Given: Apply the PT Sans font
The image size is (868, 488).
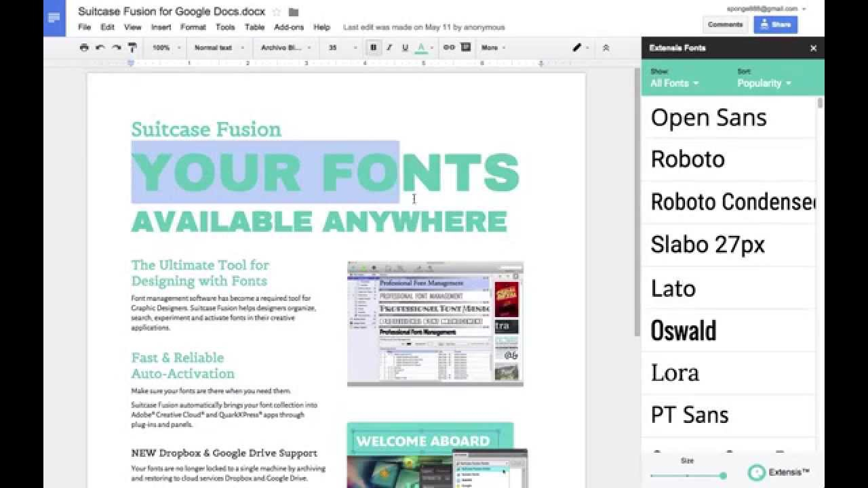Looking at the screenshot, I should coord(729,415).
